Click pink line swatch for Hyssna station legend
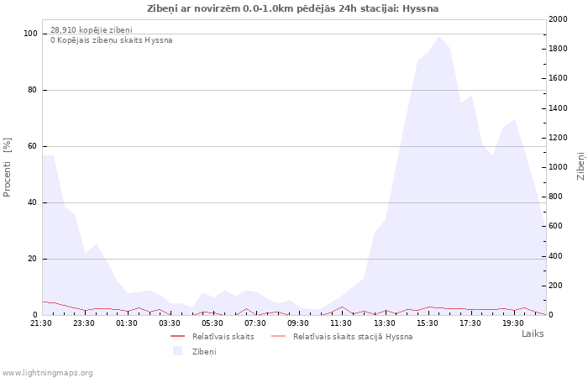 (278, 336)
